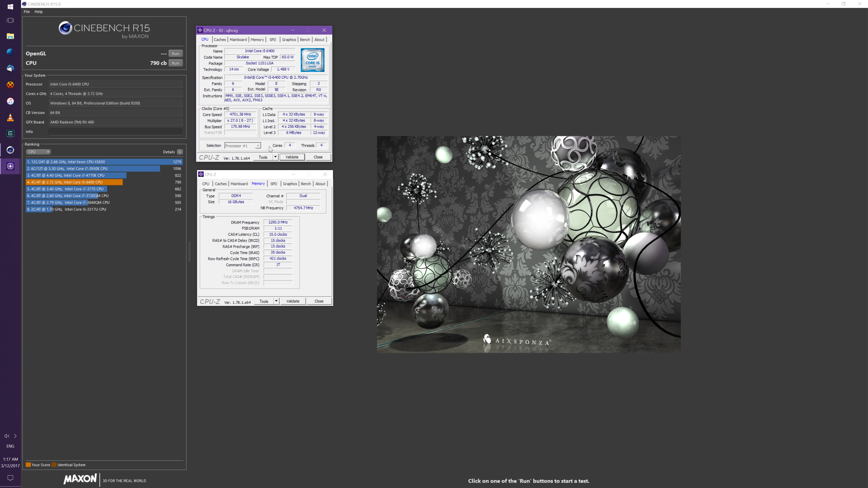The height and width of the screenshot is (488, 868).
Task: Click Close button in lower CPU-Z window
Action: click(319, 301)
